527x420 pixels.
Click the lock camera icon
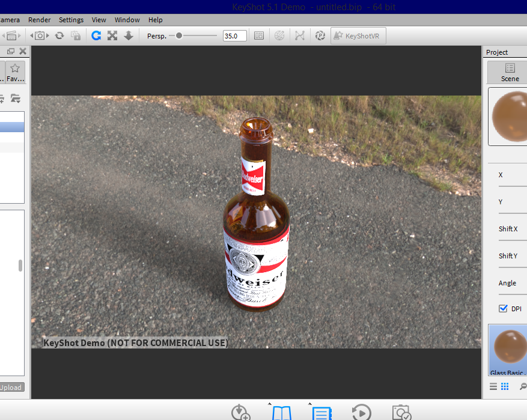76,35
